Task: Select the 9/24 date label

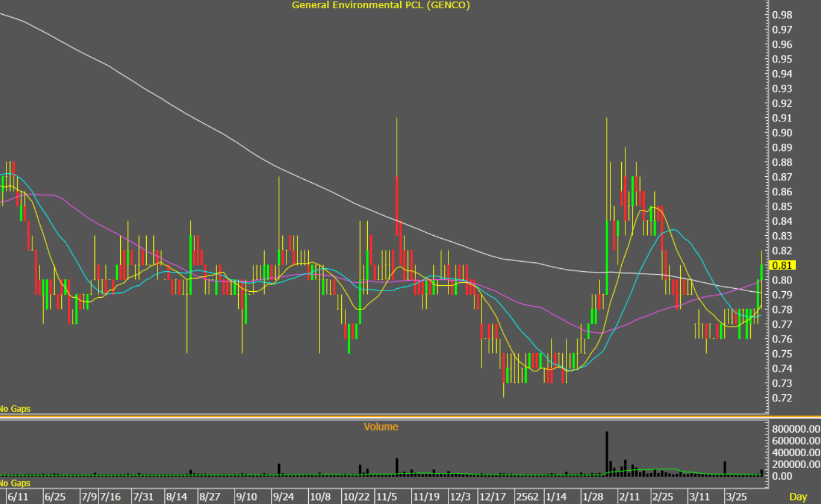Action: tap(283, 496)
